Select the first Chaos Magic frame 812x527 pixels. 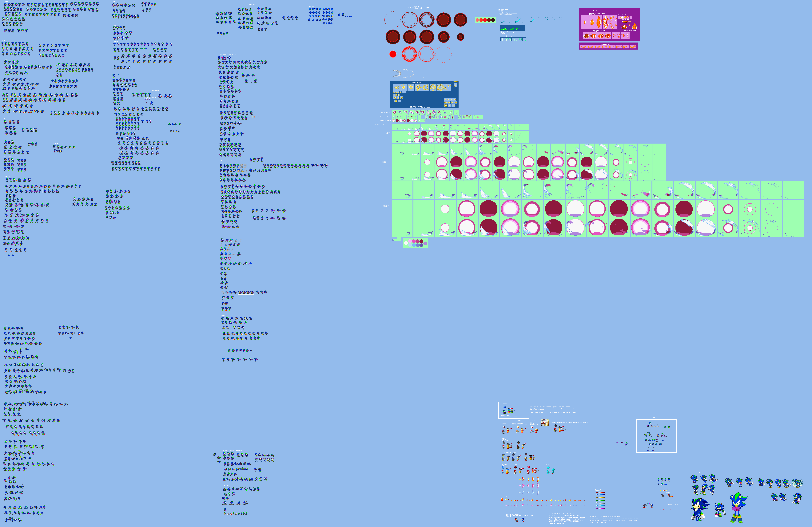pyautogui.click(x=394, y=112)
